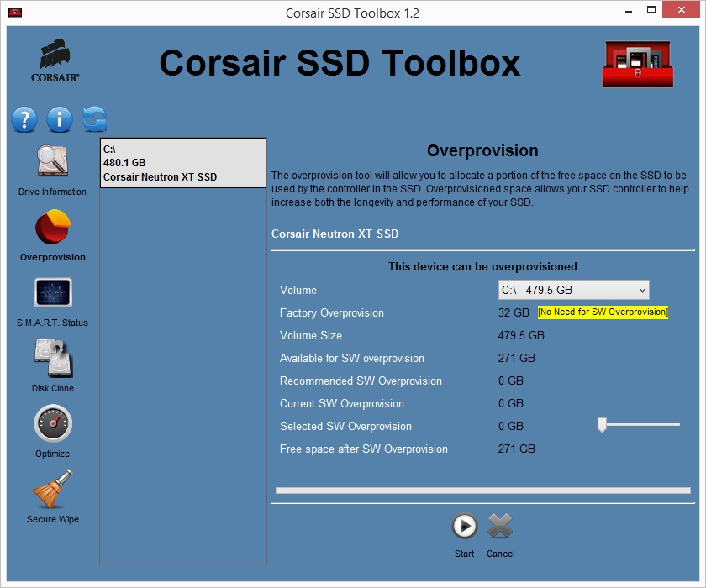Click the Cancel X icon
This screenshot has width=706, height=588.
(x=500, y=526)
